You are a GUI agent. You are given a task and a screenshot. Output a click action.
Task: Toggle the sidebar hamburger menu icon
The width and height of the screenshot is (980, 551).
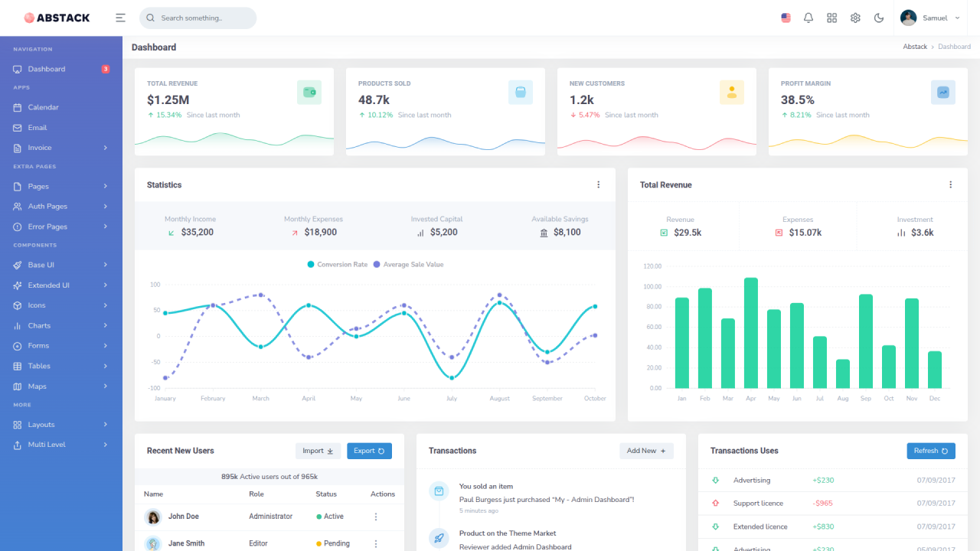coord(120,18)
